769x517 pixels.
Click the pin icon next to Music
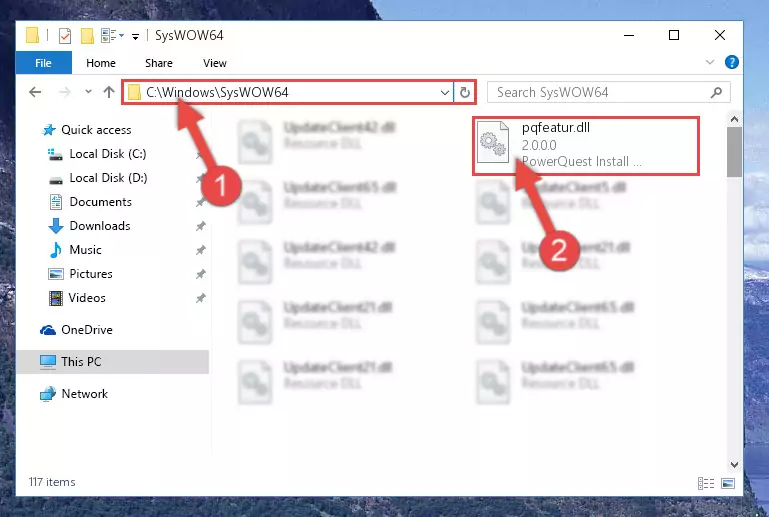click(200, 250)
